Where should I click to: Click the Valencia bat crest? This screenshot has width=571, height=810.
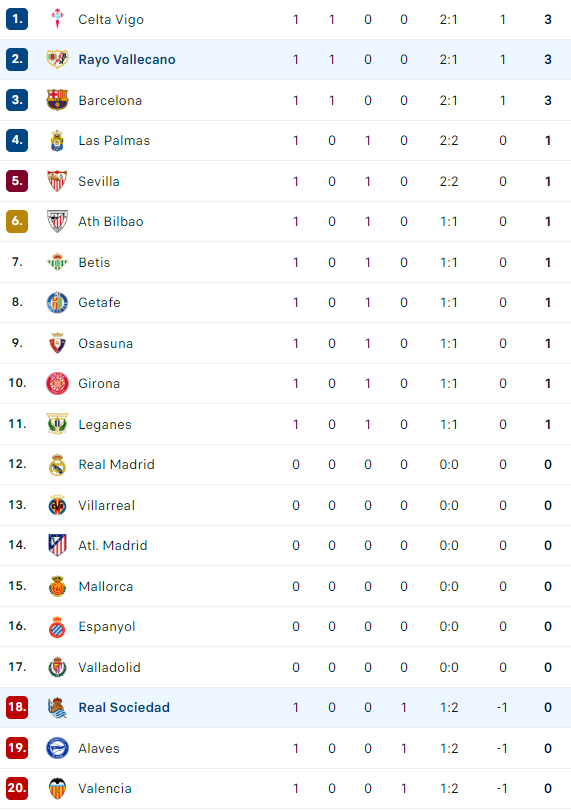click(x=57, y=788)
